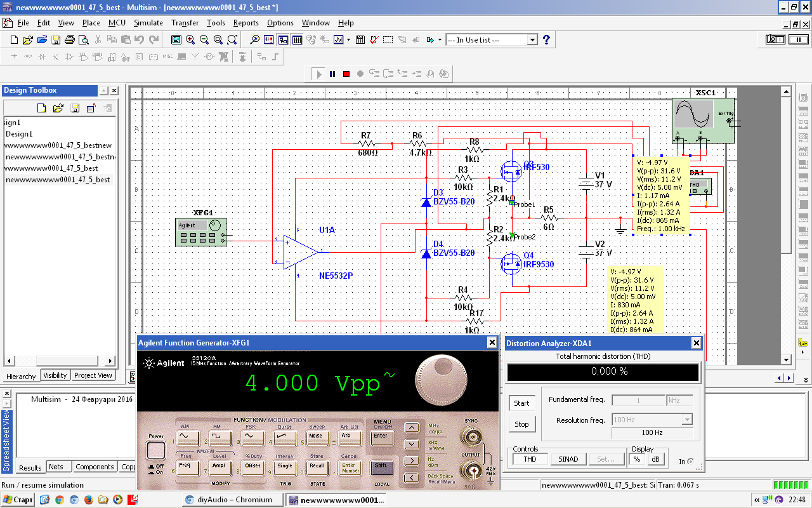This screenshot has width=812, height=508.
Task: Click the zoom in magnifier icon
Action: point(190,39)
